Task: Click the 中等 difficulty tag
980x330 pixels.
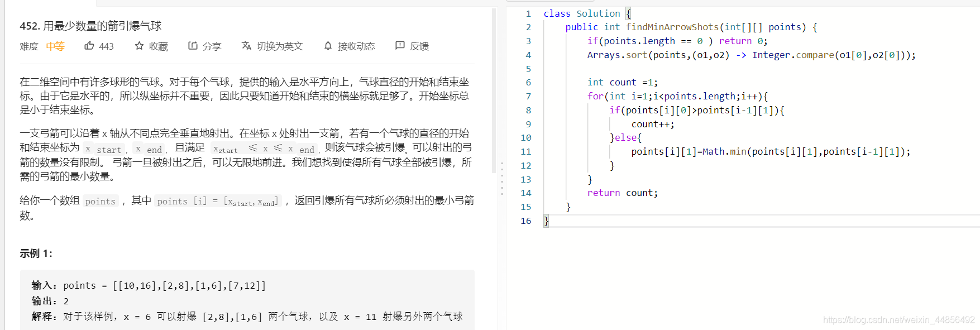Action: 55,46
